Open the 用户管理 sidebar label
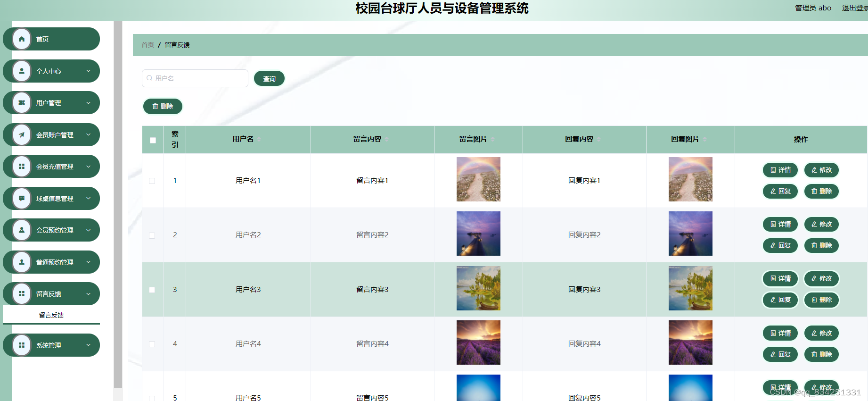Image resolution: width=868 pixels, height=401 pixels. pos(49,103)
